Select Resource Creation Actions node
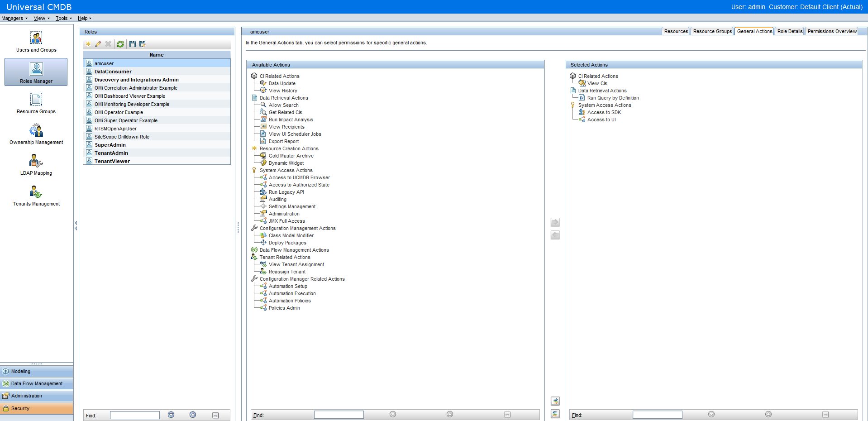Screen dimensions: 868x421 pyautogui.click(x=289, y=148)
